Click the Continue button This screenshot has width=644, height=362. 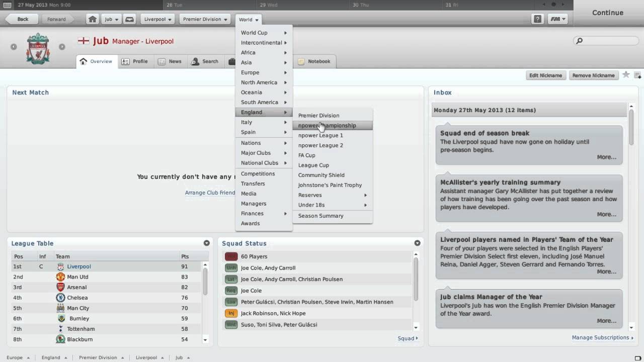[x=608, y=13]
